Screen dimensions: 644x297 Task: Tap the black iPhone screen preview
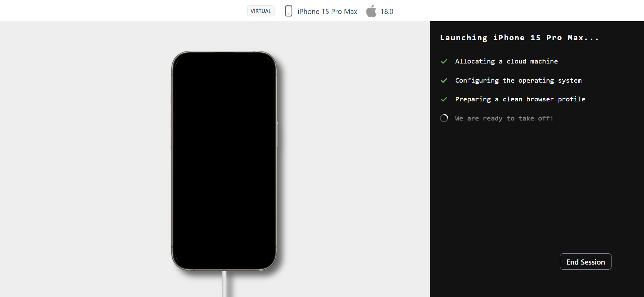tap(224, 161)
